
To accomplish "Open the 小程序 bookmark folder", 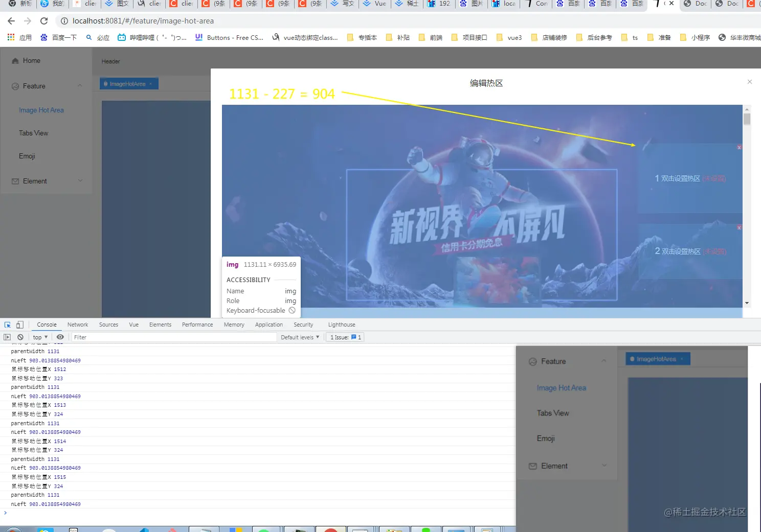I will 695,37.
